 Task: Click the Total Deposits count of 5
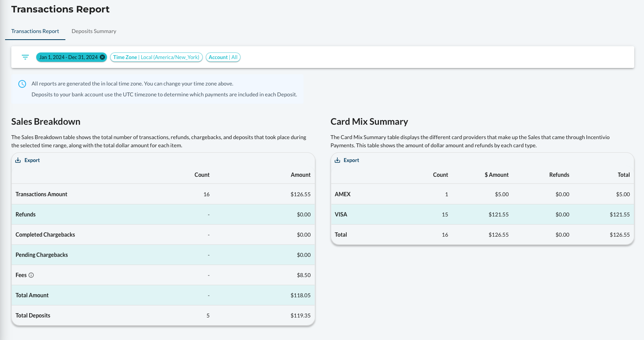(208, 316)
